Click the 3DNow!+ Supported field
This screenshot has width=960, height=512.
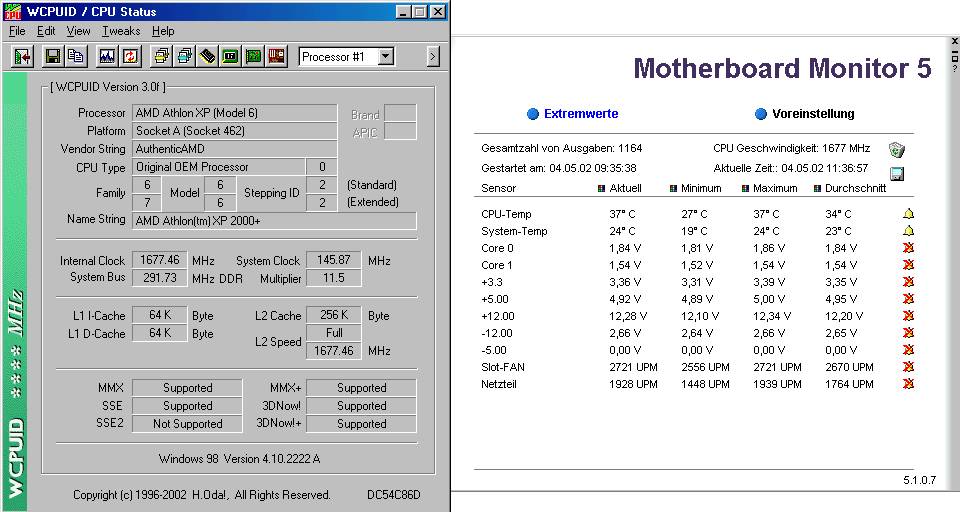pyautogui.click(x=361, y=424)
